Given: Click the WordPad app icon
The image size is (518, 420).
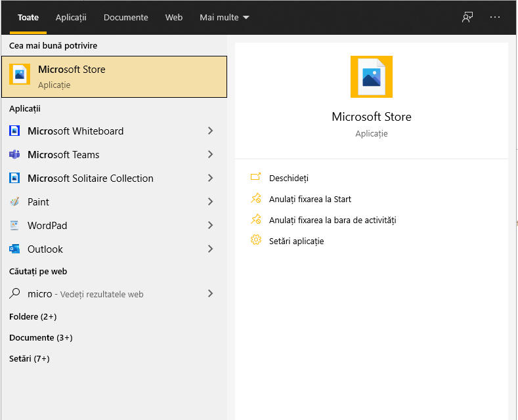Looking at the screenshot, I should [x=14, y=226].
